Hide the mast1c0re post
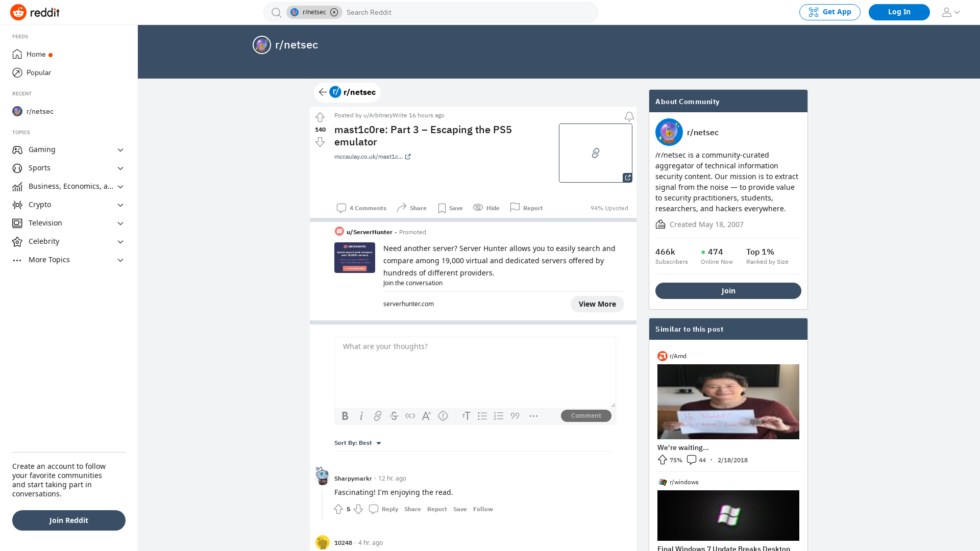Image resolution: width=980 pixels, height=551 pixels. pyautogui.click(x=486, y=208)
